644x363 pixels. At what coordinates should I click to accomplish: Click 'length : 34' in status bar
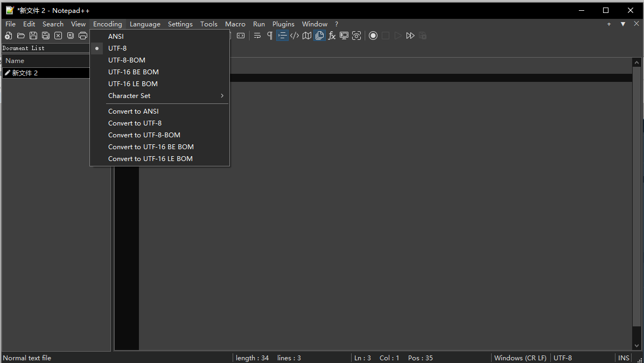252,358
